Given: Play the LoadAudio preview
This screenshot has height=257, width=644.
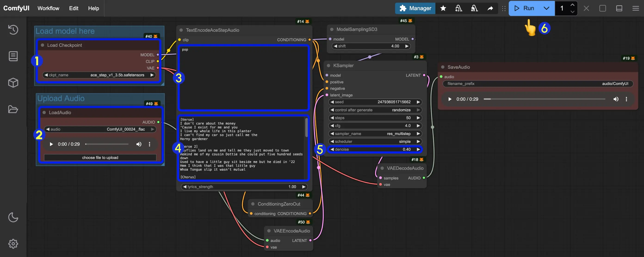Looking at the screenshot, I should (51, 144).
